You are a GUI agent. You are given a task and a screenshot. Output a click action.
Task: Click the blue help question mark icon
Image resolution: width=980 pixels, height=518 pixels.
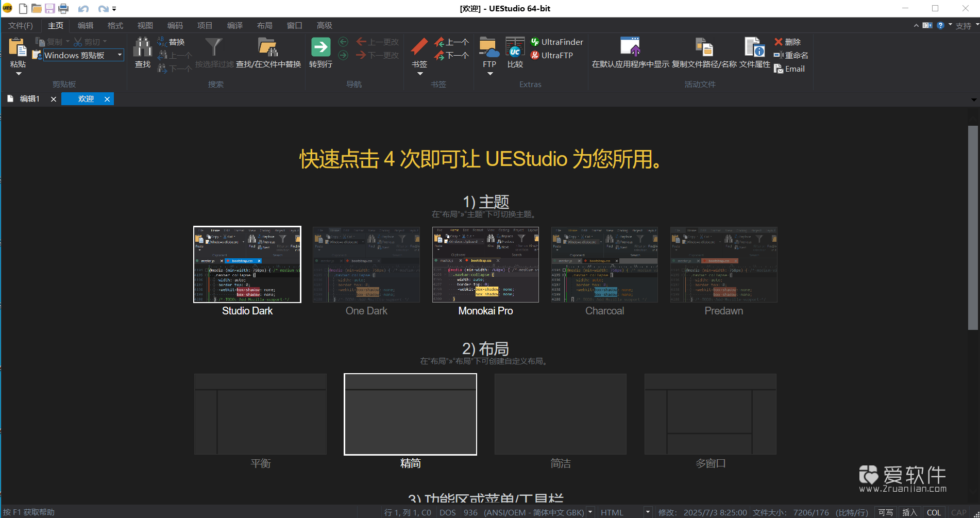(940, 25)
